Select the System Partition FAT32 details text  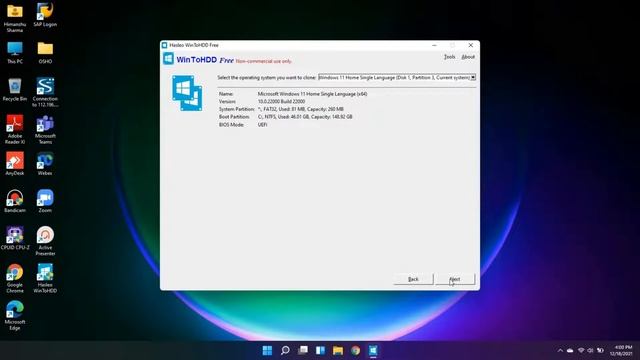point(300,109)
